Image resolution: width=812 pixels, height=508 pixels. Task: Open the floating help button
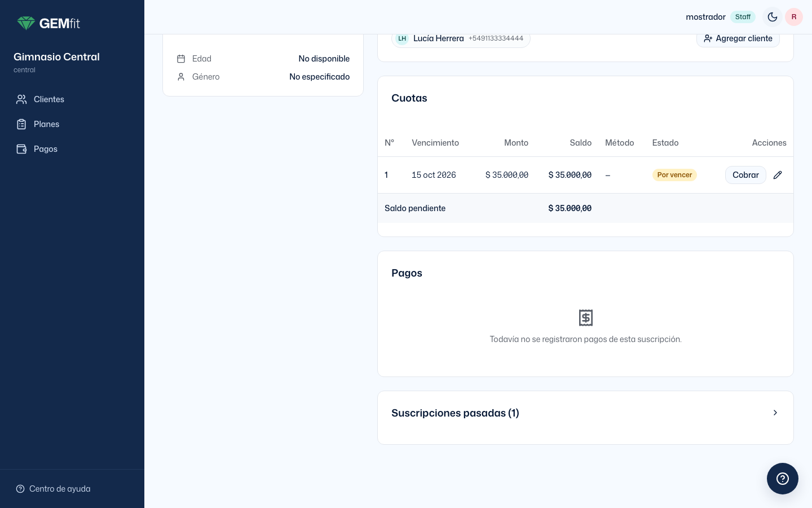pyautogui.click(x=783, y=479)
